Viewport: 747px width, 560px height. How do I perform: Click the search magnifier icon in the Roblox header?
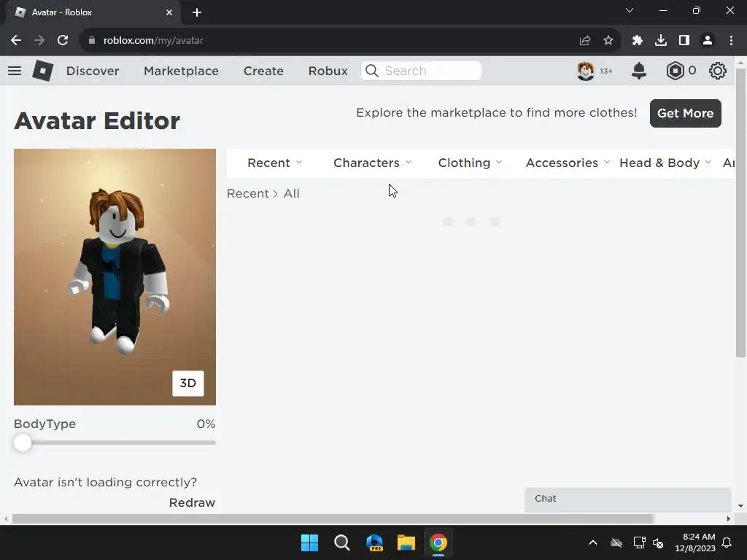click(372, 71)
